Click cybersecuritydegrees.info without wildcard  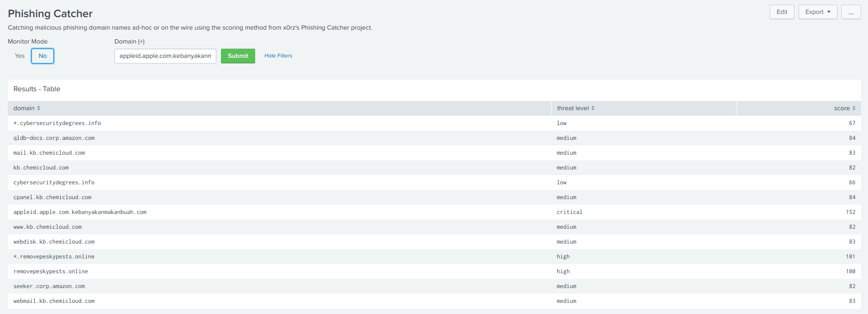[x=54, y=182]
